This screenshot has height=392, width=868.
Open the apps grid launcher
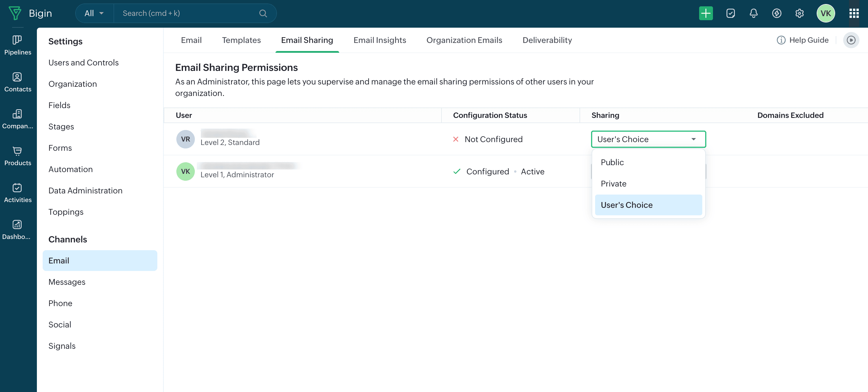tap(854, 14)
